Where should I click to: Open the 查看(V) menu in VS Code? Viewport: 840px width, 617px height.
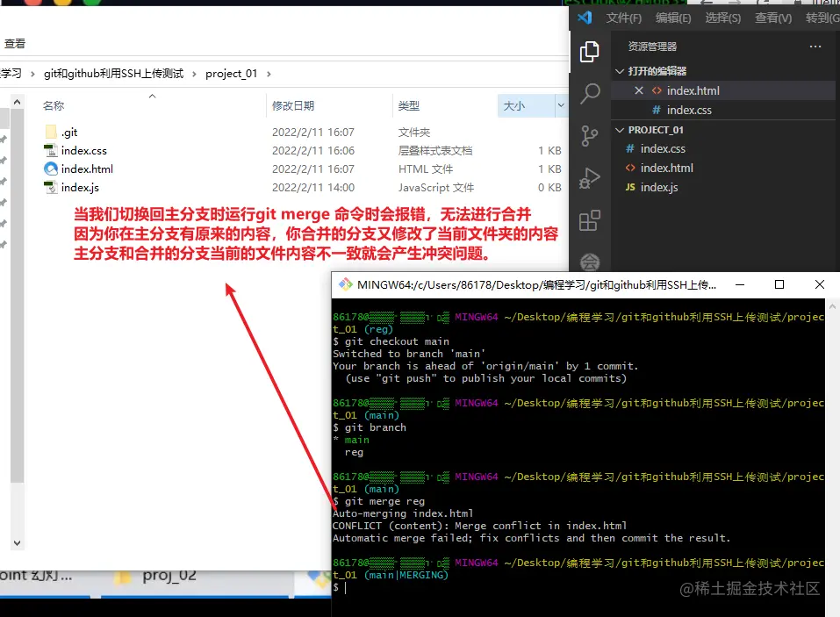[773, 18]
